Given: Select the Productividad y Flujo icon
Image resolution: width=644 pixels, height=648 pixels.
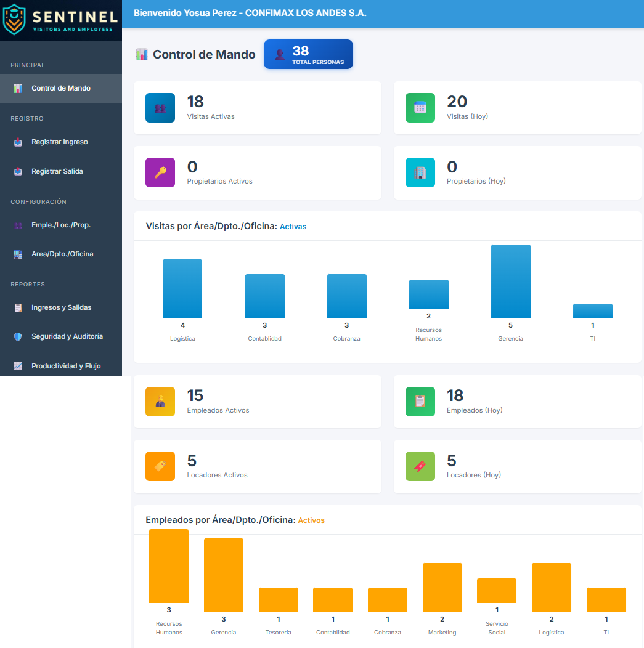Looking at the screenshot, I should [18, 366].
